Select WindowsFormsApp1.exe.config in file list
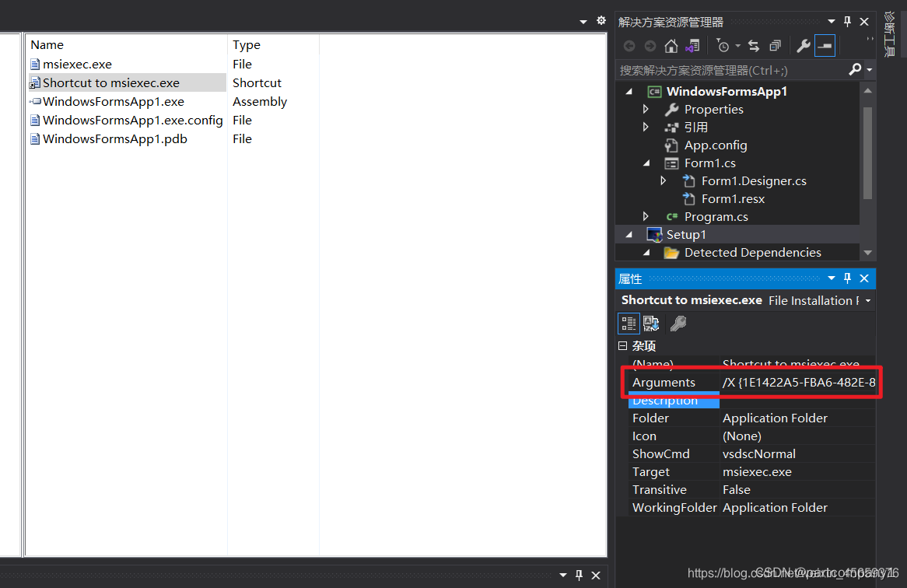 (x=132, y=121)
